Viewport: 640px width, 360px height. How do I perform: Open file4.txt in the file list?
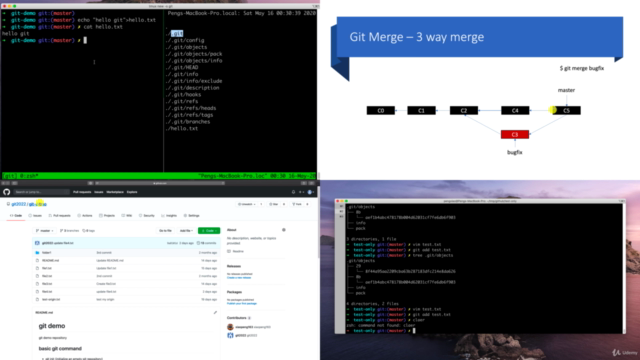[47, 291]
